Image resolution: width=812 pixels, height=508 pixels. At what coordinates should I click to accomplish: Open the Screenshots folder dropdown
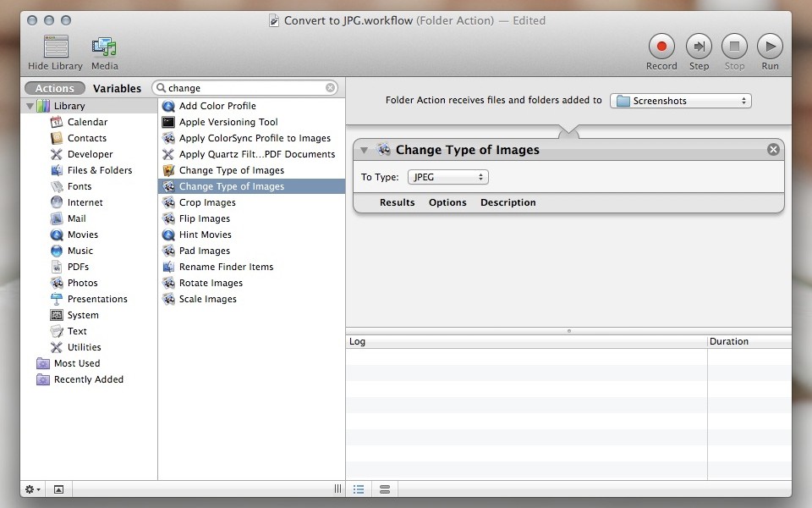point(681,101)
